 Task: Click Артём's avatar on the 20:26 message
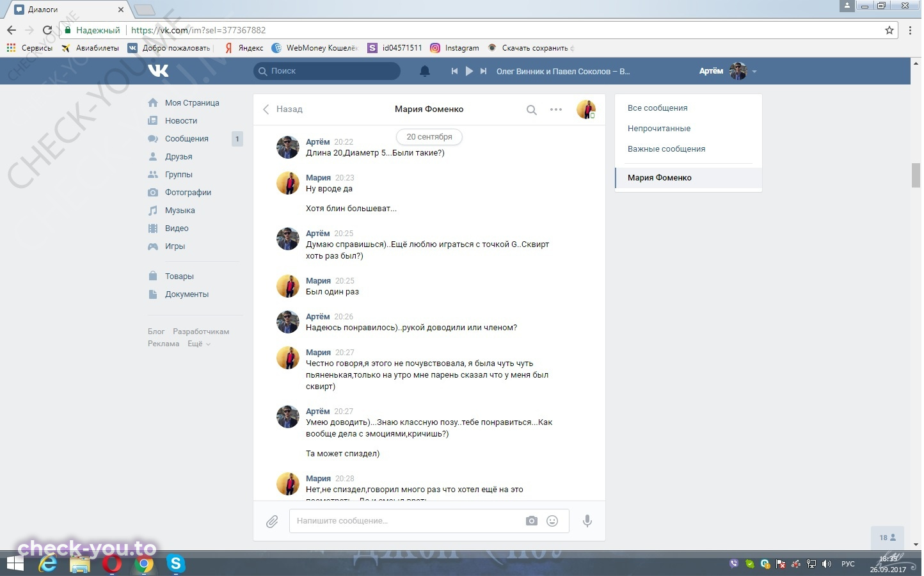click(288, 322)
